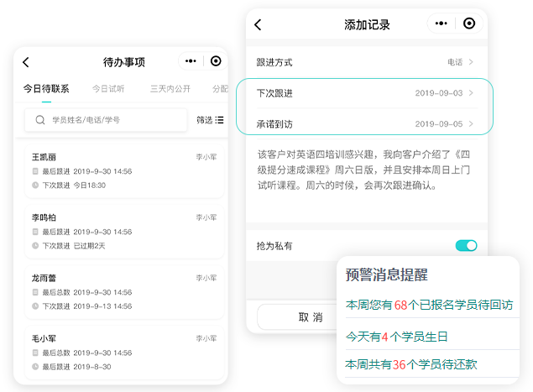
Task: Click the clock icon beside 2019-8-30
Action: pos(35,367)
